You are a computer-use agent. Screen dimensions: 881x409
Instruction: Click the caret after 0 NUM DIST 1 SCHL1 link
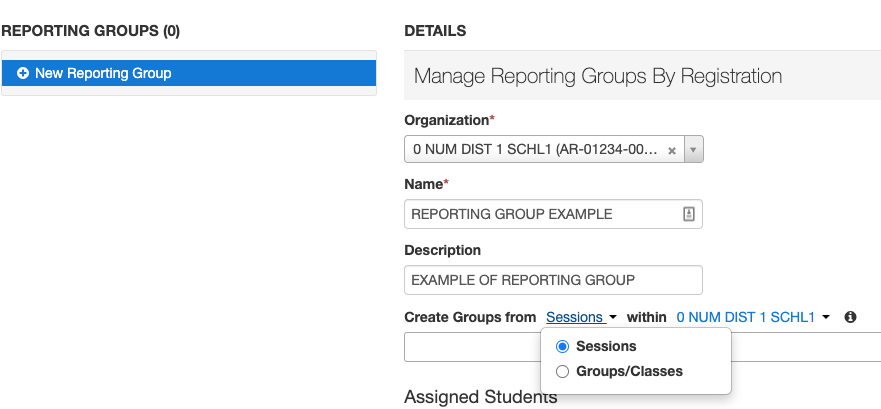[826, 318]
